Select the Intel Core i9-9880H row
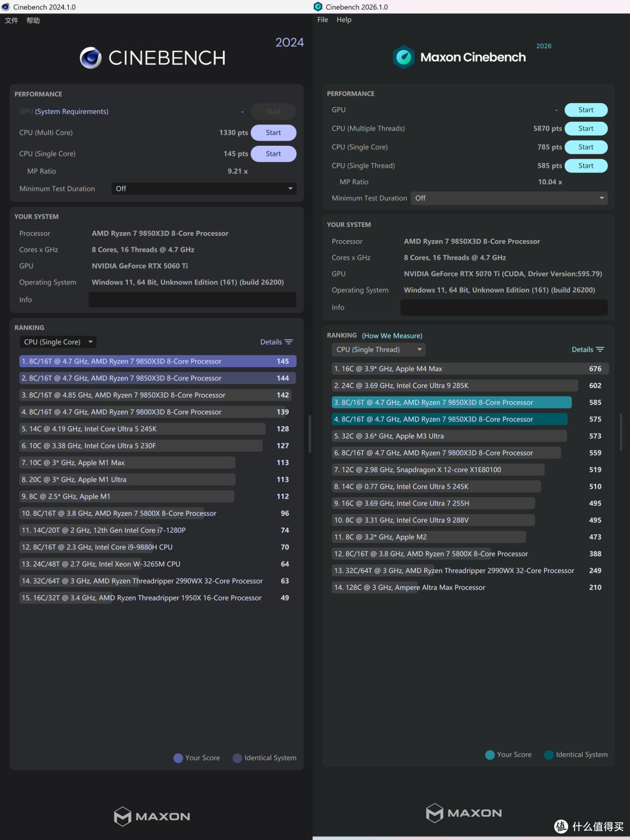630x840 pixels. pos(157,547)
